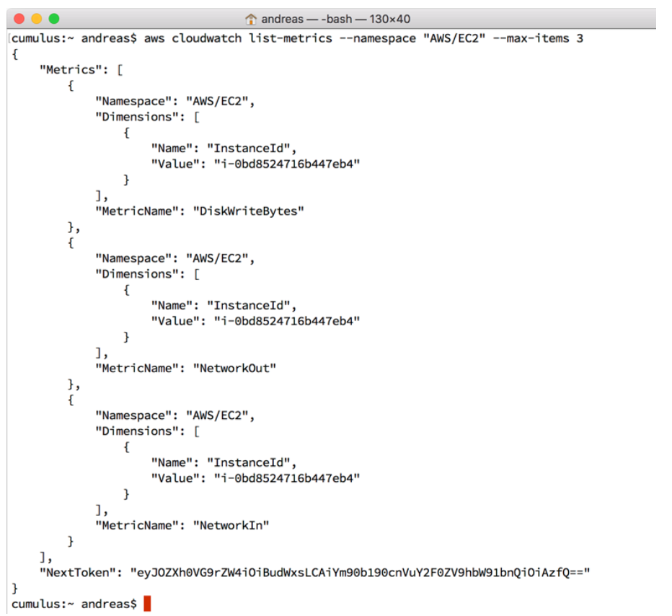This screenshot has width=672, height=616.
Task: Click the Namespace line of NetworkOut entry
Action: (175, 258)
